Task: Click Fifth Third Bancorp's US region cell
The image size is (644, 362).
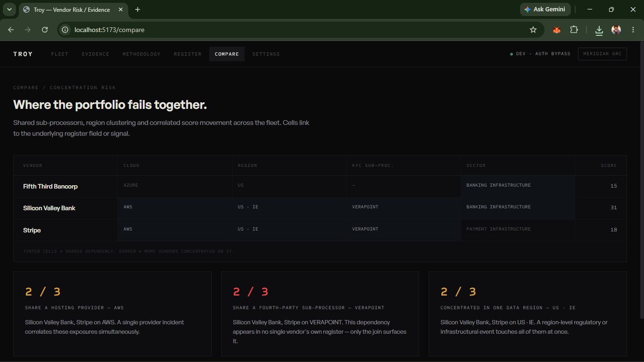Action: click(289, 186)
